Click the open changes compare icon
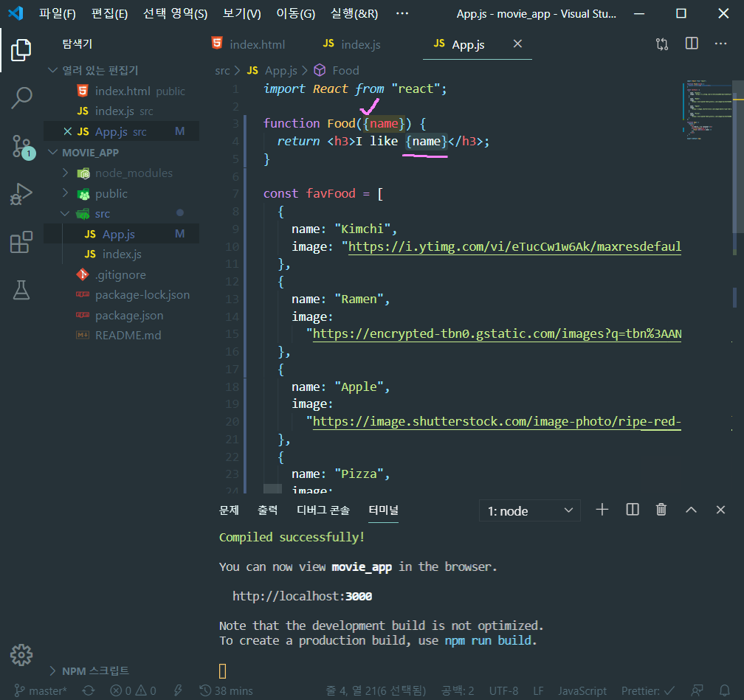The width and height of the screenshot is (744, 700). 662,44
